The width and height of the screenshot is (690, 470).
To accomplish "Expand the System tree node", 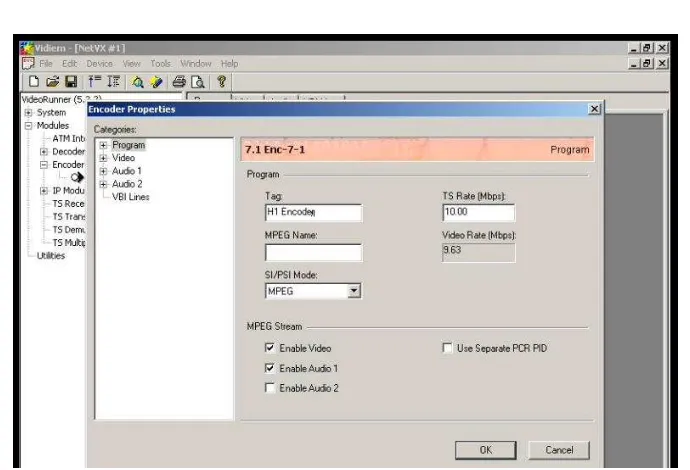I will coord(28,113).
